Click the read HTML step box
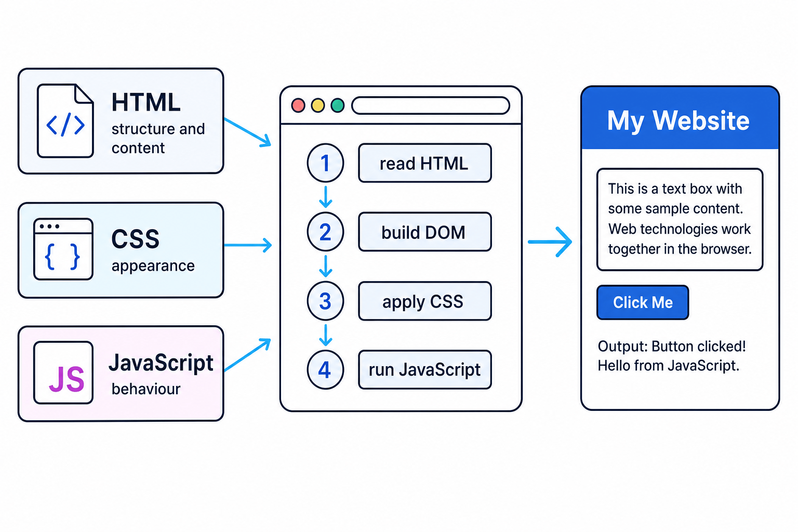 click(425, 163)
